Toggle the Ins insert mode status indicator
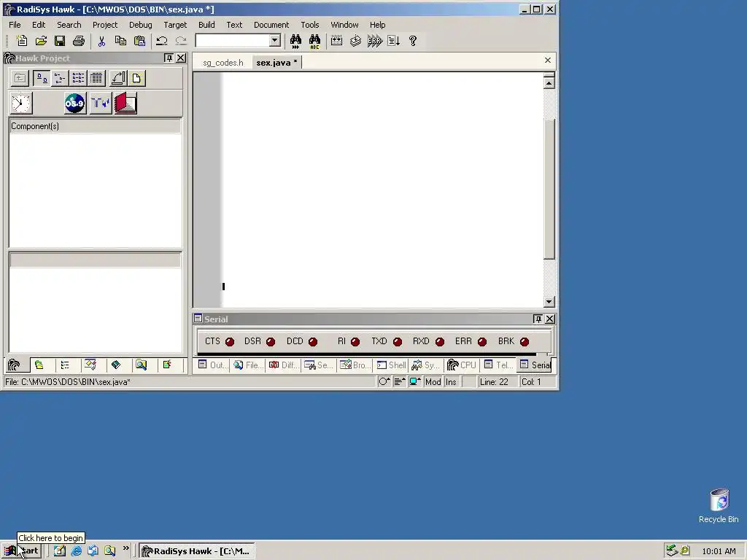Image resolution: width=747 pixels, height=560 pixels. tap(451, 382)
